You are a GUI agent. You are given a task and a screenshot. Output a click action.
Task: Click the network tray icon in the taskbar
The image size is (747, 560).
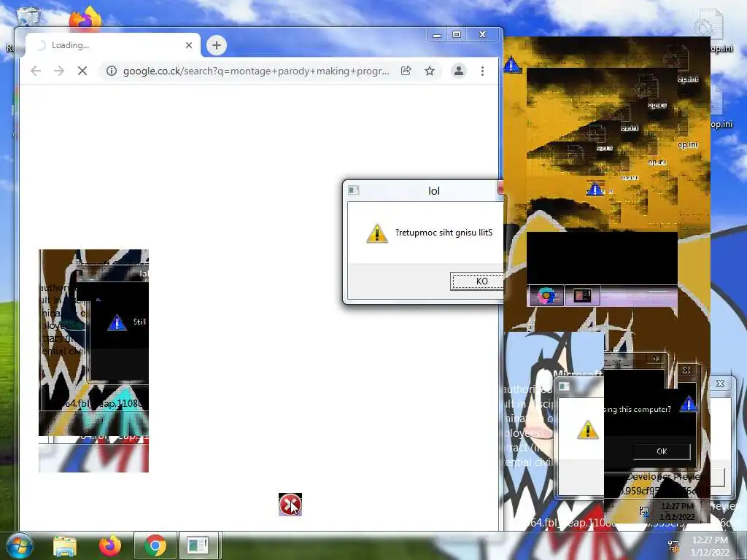673,545
